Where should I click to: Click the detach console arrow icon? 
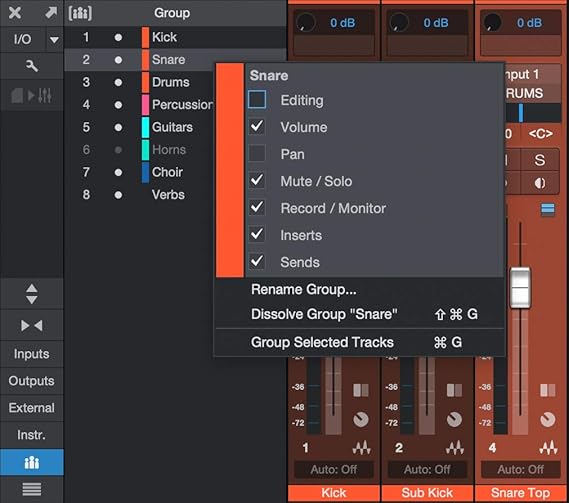coord(50,13)
